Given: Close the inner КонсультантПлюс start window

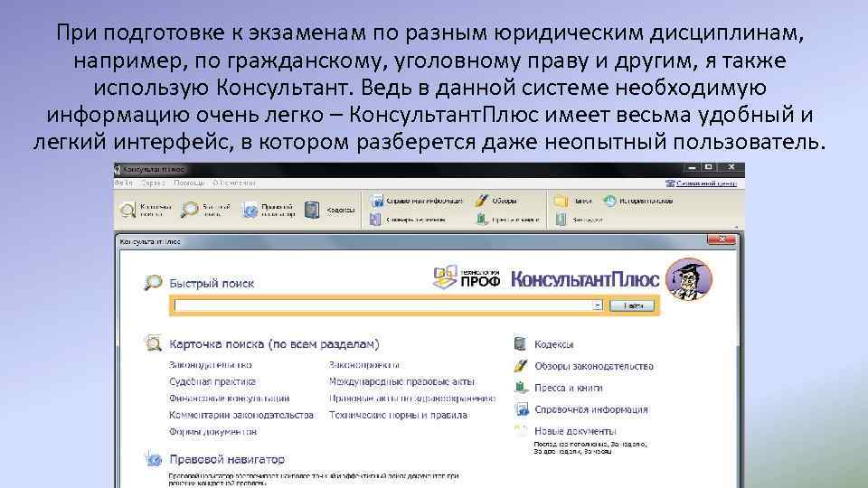Looking at the screenshot, I should tap(722, 239).
